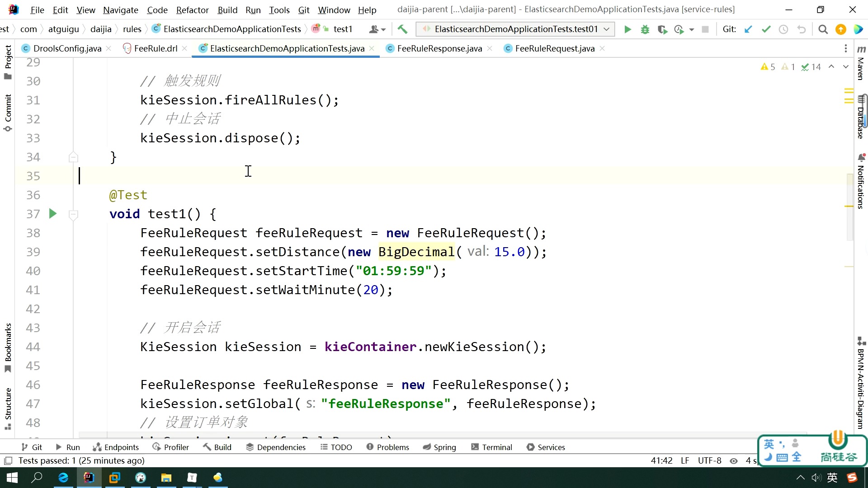This screenshot has height=488, width=868.
Task: Open Commit tool window
Action: 8,113
